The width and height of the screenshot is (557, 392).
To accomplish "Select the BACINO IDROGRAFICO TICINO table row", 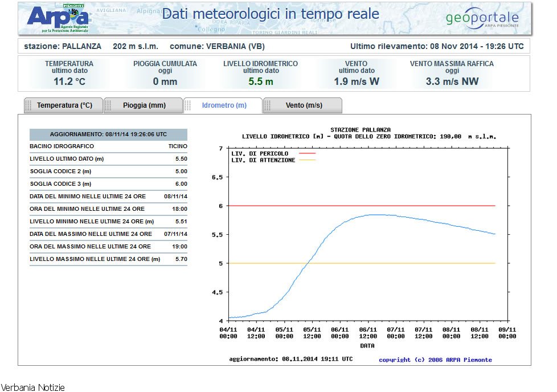I will pyautogui.click(x=108, y=146).
